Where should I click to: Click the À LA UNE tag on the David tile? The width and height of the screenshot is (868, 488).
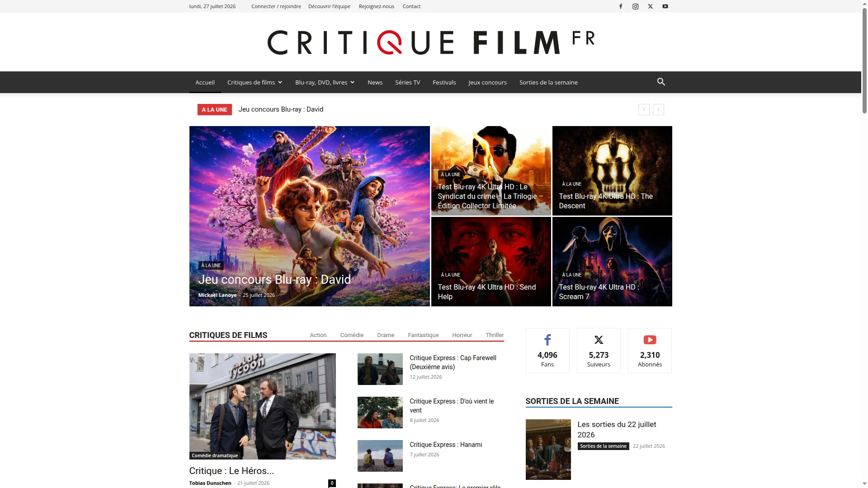211,265
